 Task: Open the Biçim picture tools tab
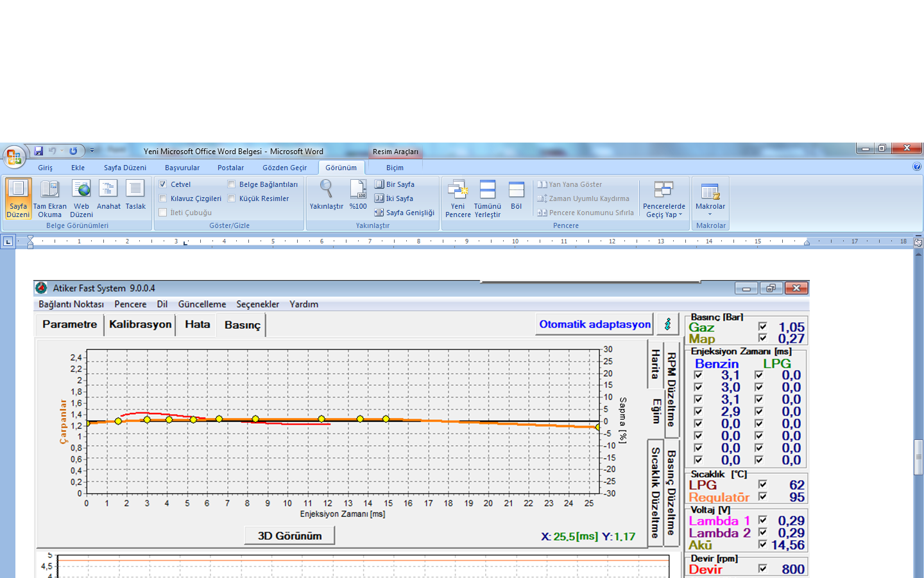(395, 168)
